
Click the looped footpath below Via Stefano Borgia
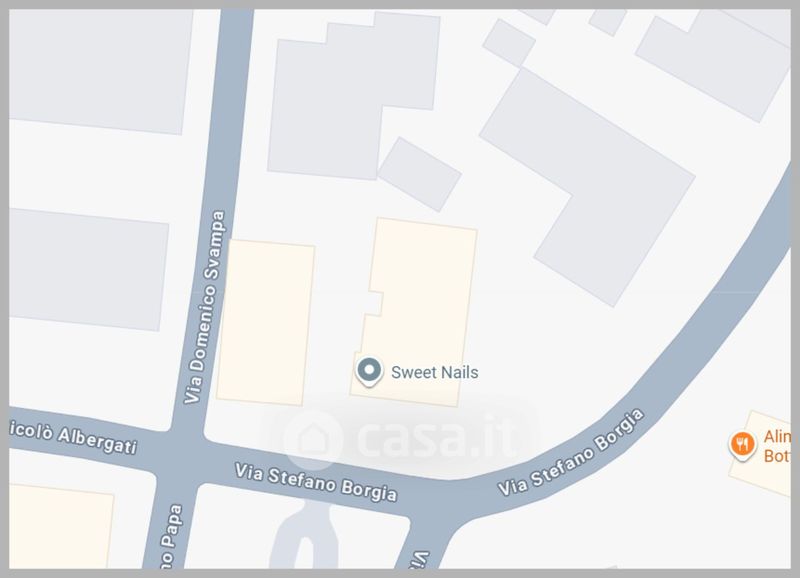305,536
